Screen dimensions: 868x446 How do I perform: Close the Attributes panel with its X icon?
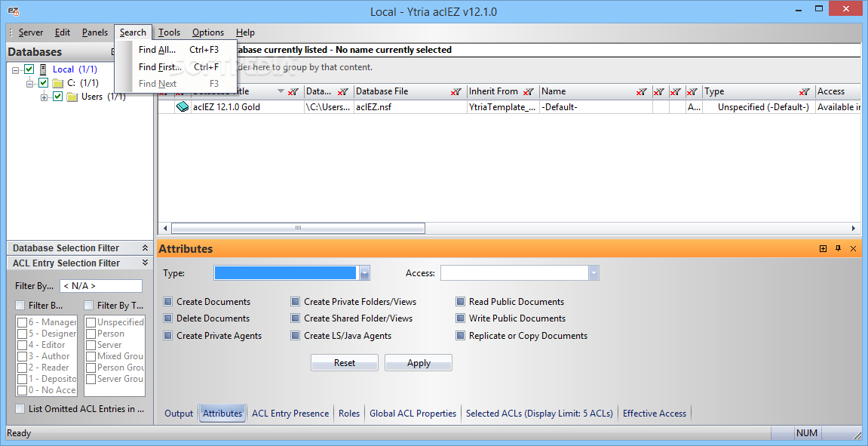853,249
